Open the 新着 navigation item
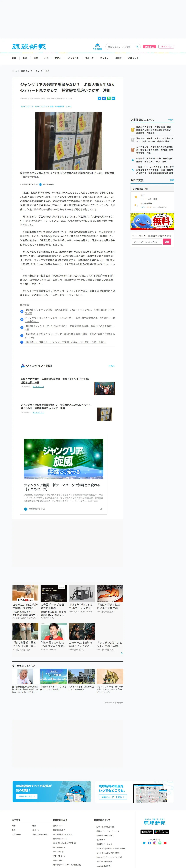The width and height of the screenshot is (186, 868). pyautogui.click(x=14, y=58)
